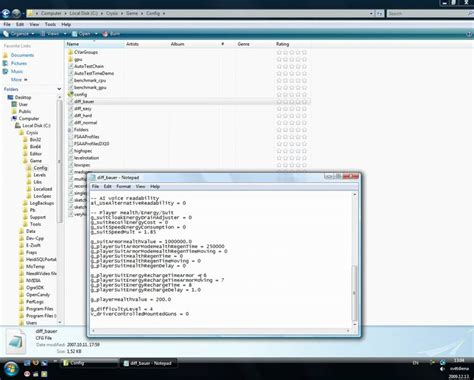474x380 pixels.
Task: Click Computer in the address breadcrumb
Action: (x=51, y=13)
